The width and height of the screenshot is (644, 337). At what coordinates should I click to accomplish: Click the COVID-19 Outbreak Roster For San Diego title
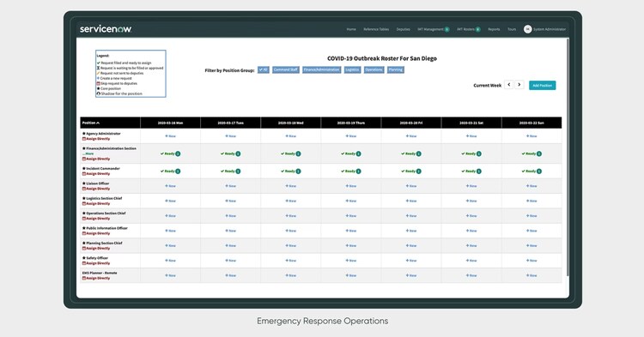pos(382,58)
